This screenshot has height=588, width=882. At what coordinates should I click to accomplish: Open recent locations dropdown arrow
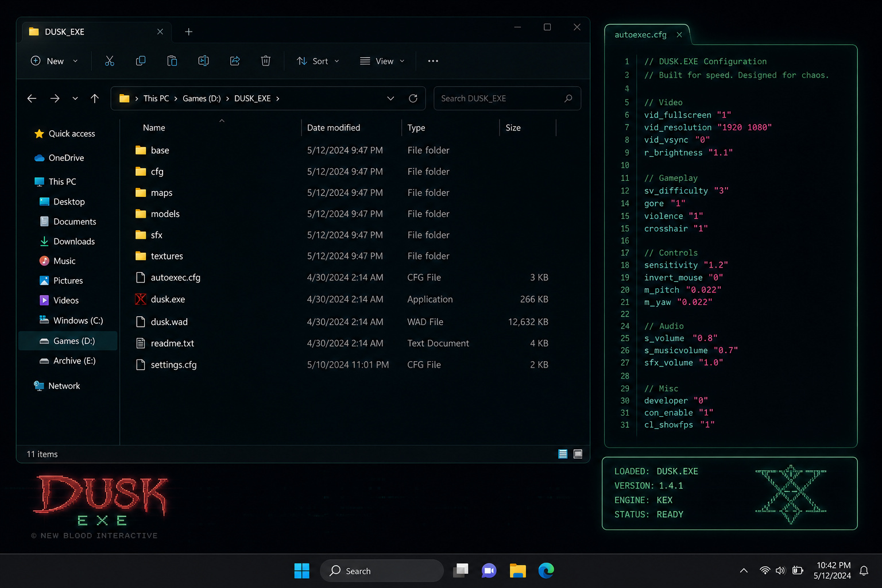[x=75, y=99]
